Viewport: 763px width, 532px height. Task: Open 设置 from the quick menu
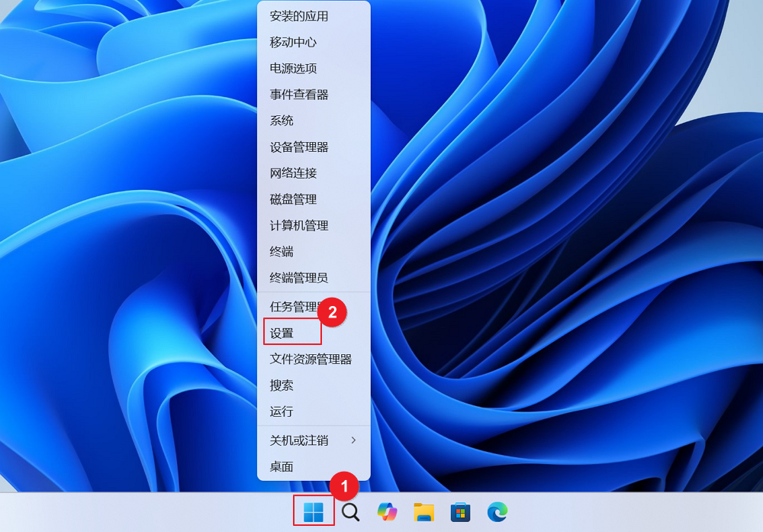[x=282, y=332]
